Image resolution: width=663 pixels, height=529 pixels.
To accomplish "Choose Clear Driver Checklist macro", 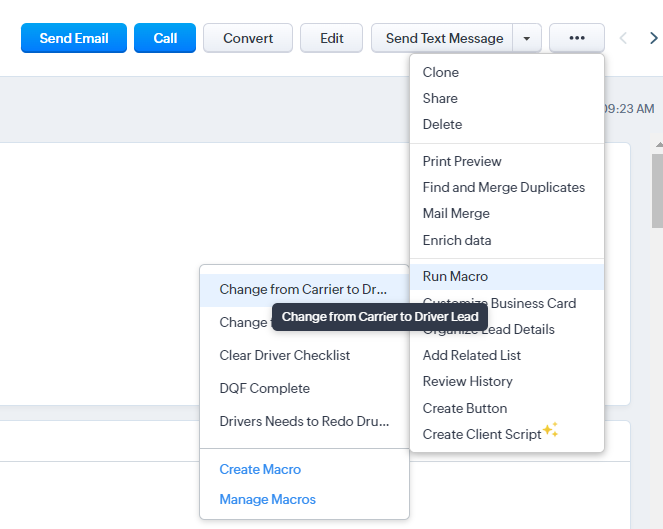I will coord(285,355).
